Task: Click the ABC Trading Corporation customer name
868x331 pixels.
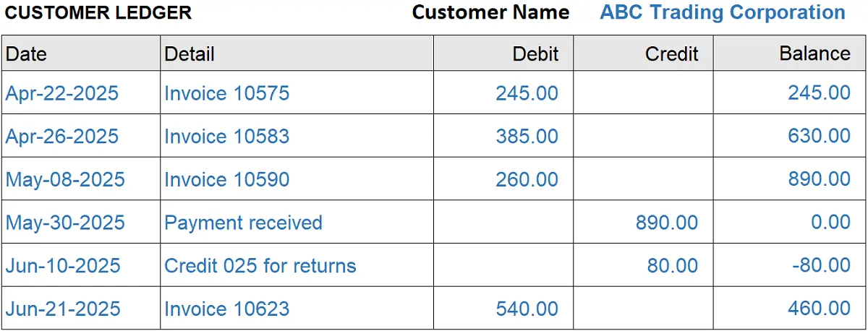Action: [x=722, y=13]
